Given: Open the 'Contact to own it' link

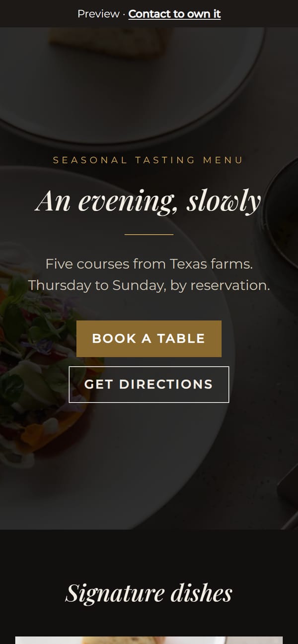Looking at the screenshot, I should point(174,14).
